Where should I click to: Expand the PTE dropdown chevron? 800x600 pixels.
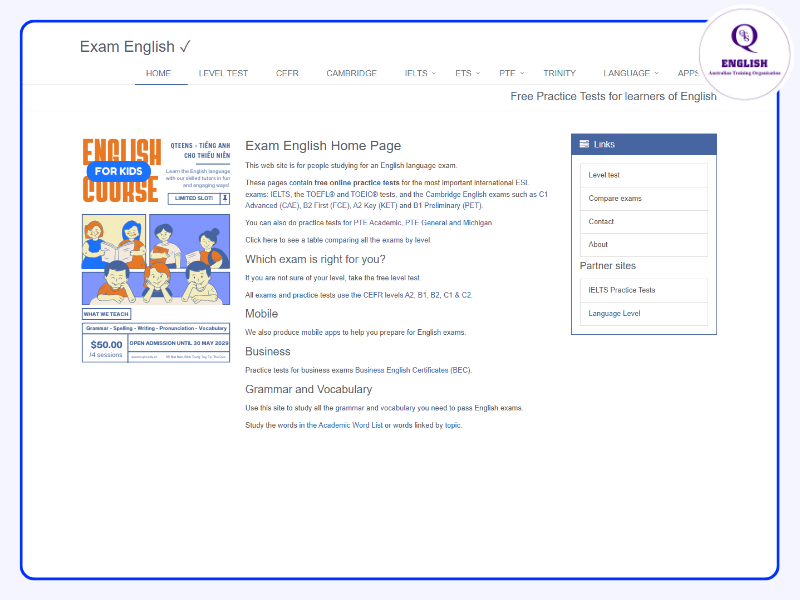(x=522, y=73)
